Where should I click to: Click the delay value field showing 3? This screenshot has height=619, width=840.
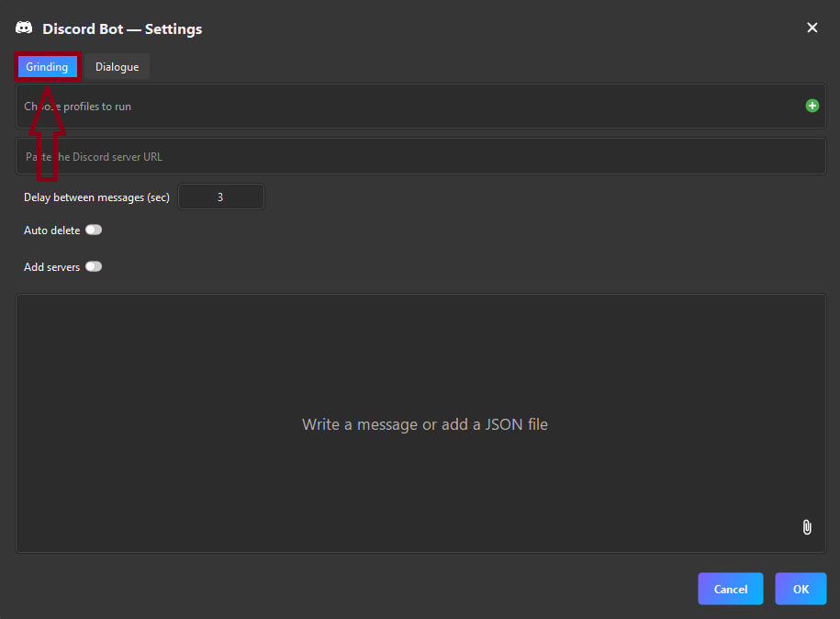coord(221,196)
